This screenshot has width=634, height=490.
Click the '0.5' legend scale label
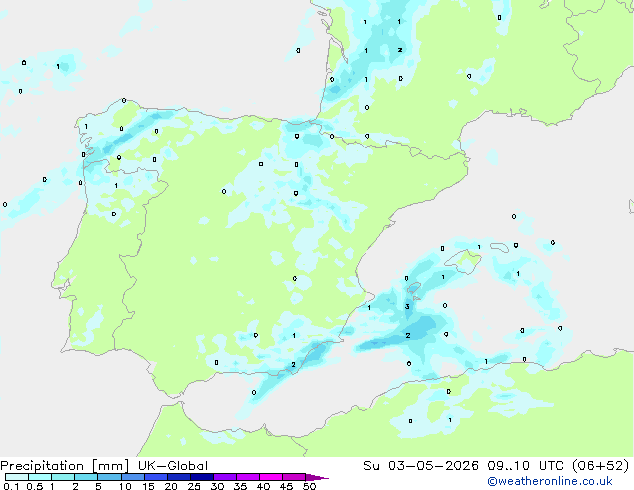click(x=35, y=486)
